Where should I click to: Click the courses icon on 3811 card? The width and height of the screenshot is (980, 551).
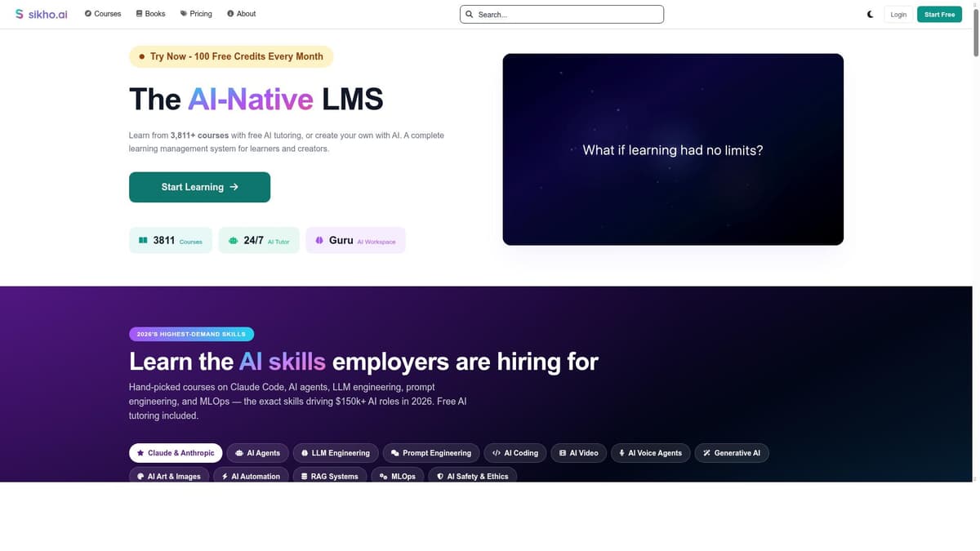click(143, 240)
